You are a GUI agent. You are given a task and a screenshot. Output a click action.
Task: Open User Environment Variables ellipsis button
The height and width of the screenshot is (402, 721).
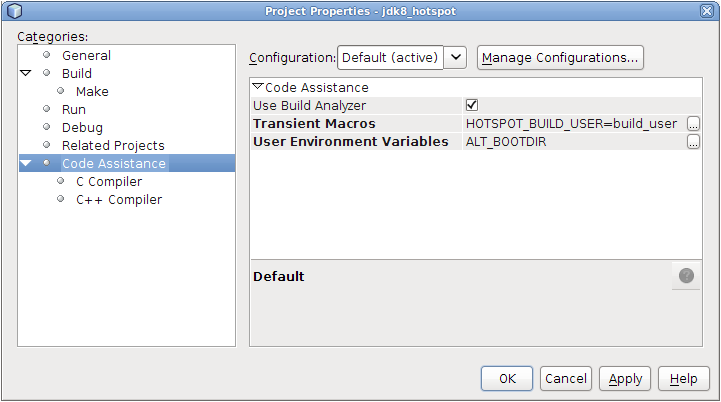(693, 142)
